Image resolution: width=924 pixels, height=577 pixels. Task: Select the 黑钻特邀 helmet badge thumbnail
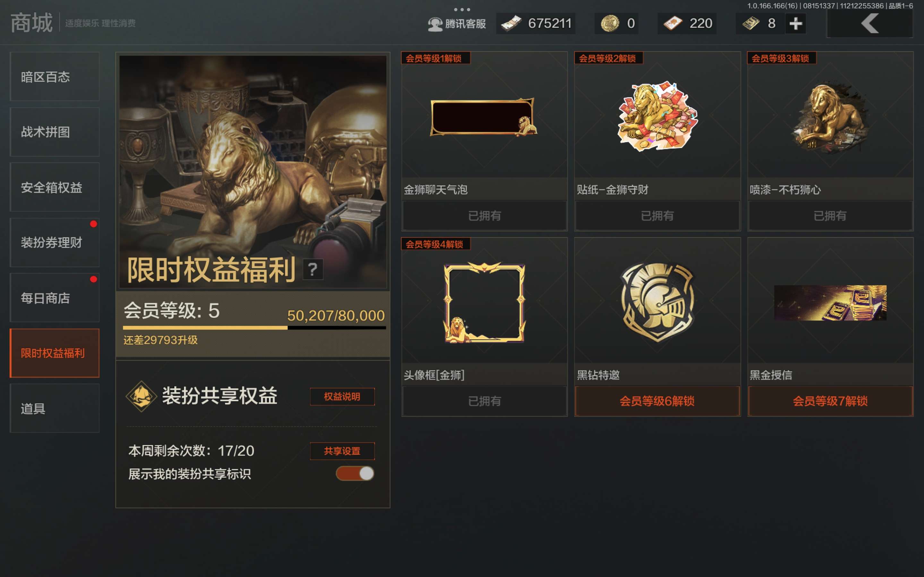[657, 301]
